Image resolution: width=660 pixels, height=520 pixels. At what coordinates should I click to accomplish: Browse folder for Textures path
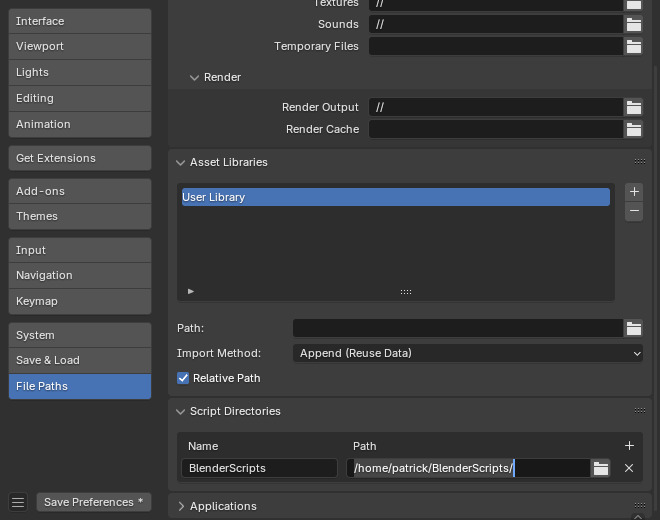click(633, 5)
